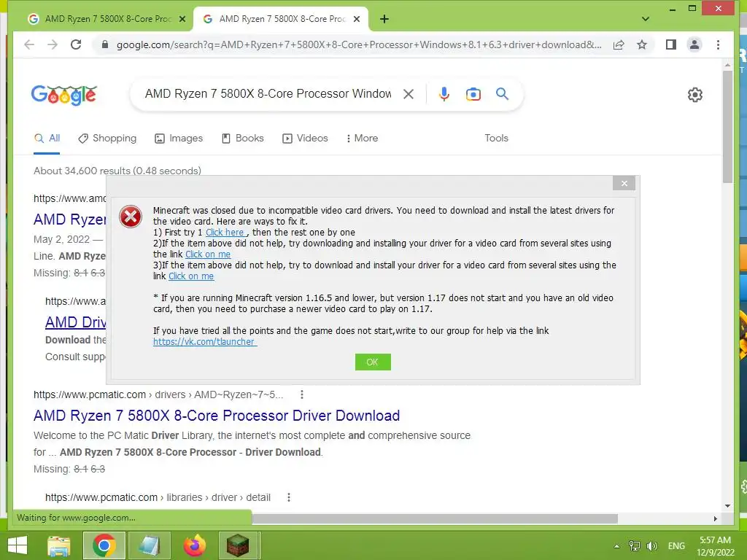
Task: Close the active AMD Ryzen tab
Action: (357, 19)
